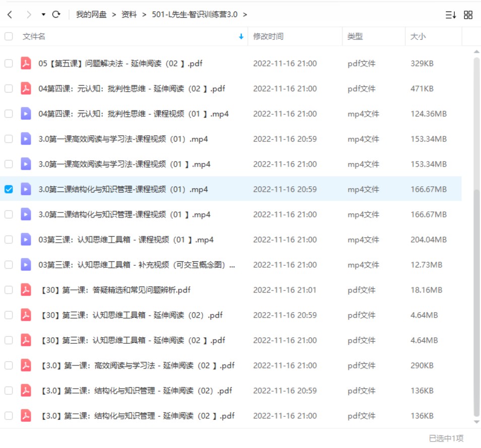Screen dimensions: 481x448
Task: Open the 我的网盘 breadcrumb
Action: point(91,15)
